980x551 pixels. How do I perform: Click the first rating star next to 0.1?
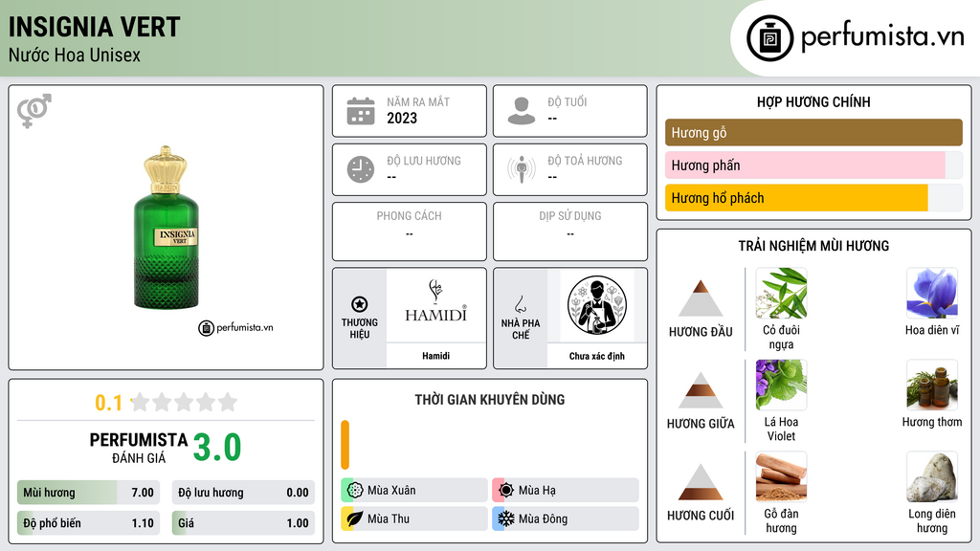tap(141, 402)
